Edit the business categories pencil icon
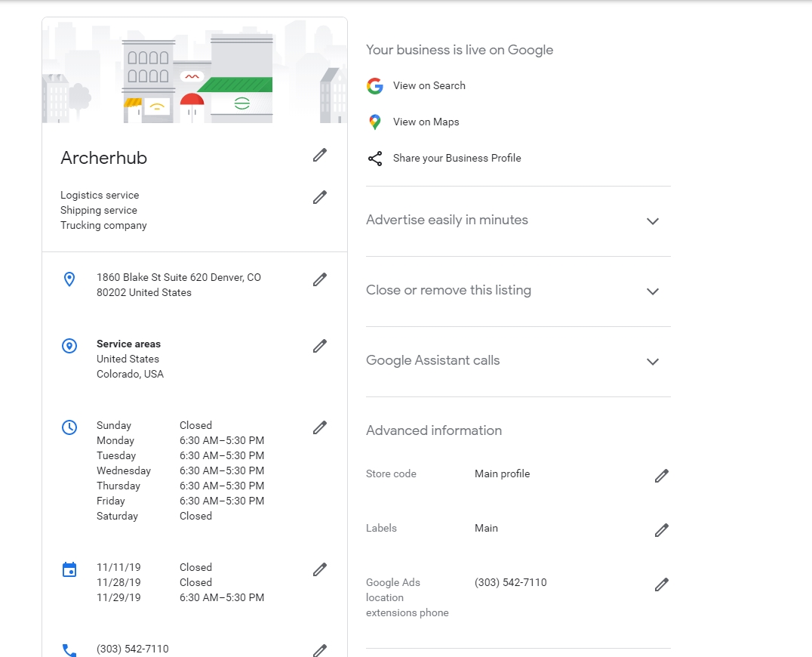812x657 pixels. coord(320,197)
